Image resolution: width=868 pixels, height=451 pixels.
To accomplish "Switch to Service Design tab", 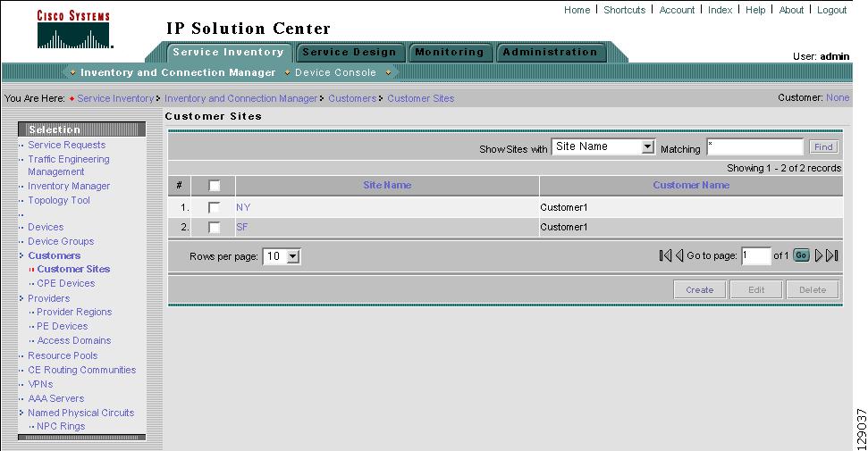I will point(350,52).
